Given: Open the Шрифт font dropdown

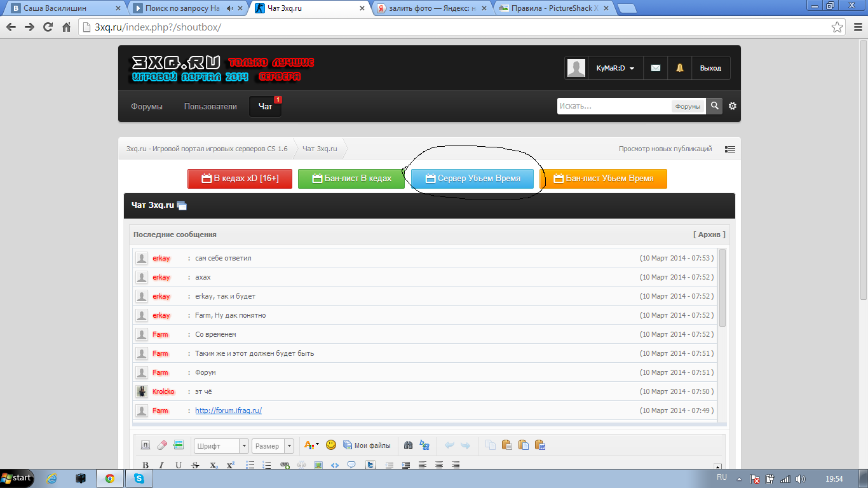Looking at the screenshot, I should coord(221,445).
